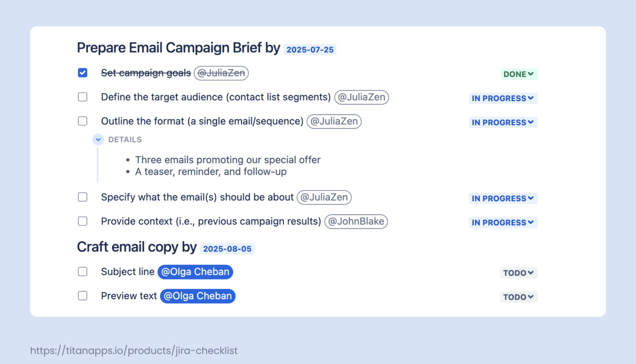Open status dropdown for Provide context item

[503, 223]
